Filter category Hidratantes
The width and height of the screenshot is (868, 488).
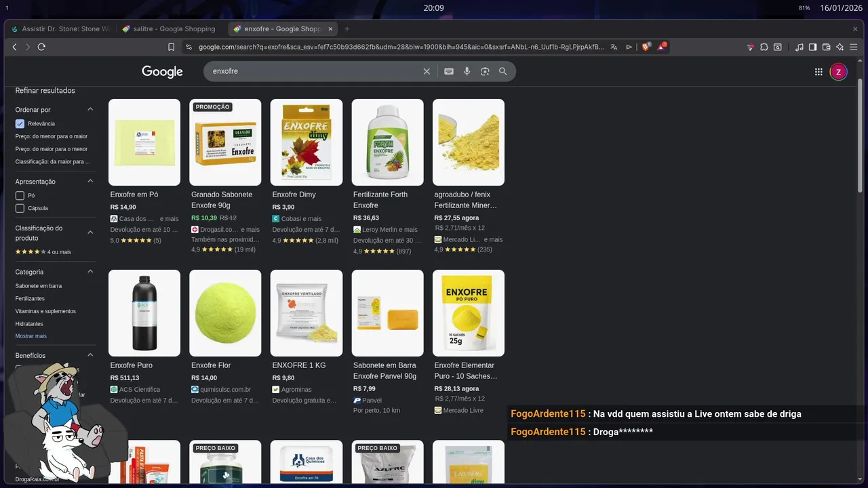(29, 324)
